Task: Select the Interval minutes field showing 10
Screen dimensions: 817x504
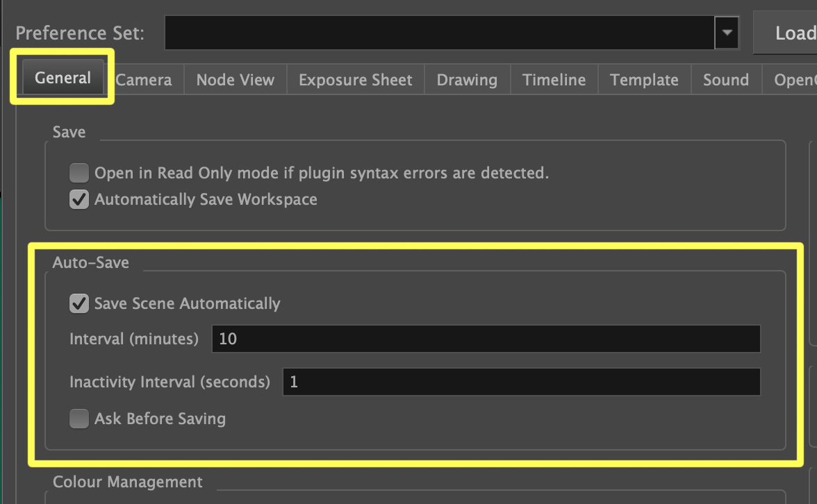Action: (486, 338)
